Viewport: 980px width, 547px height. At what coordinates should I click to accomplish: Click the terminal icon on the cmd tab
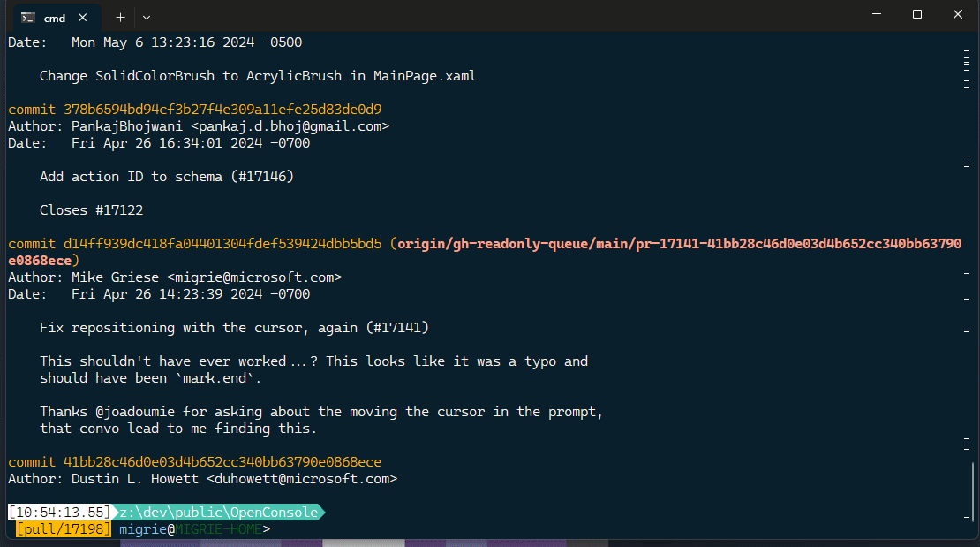[x=26, y=16]
